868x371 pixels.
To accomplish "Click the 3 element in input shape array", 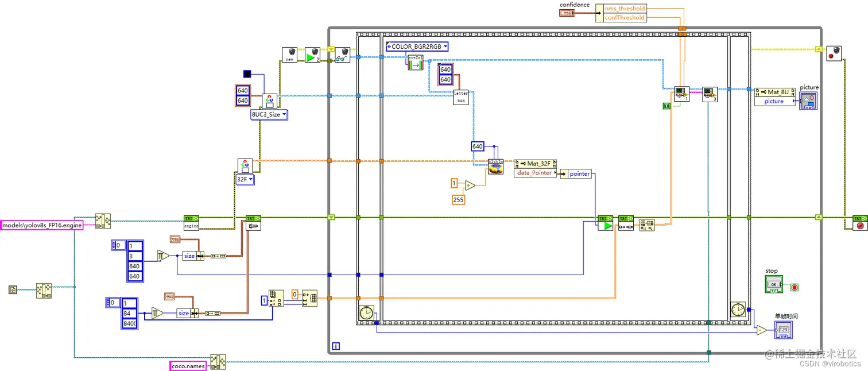I will (134, 256).
